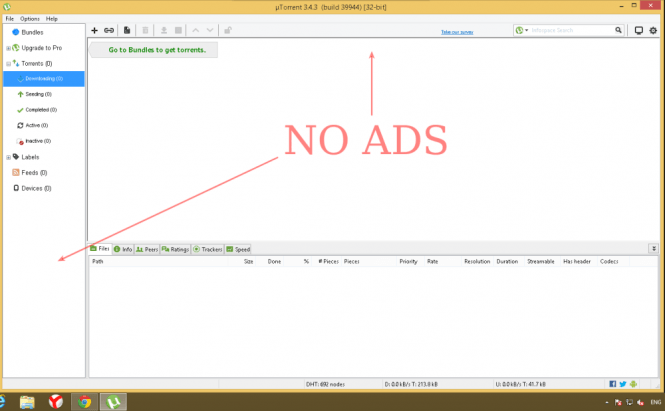Image resolution: width=665 pixels, height=411 pixels.
Task: Click the Move Down Queue arrow
Action: [x=210, y=30]
